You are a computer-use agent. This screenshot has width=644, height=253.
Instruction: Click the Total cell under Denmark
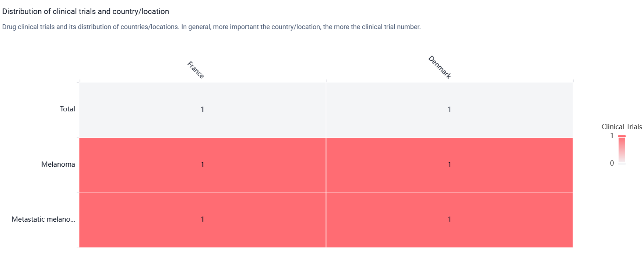[x=449, y=110]
